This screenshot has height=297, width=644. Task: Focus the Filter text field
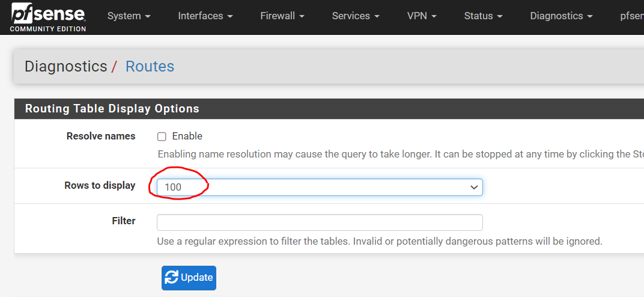click(320, 222)
